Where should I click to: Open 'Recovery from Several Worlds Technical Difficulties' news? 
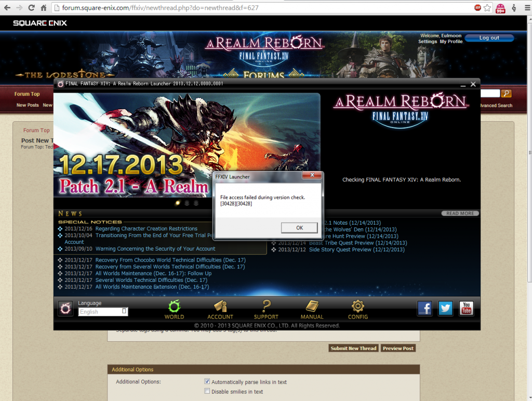coord(170,266)
